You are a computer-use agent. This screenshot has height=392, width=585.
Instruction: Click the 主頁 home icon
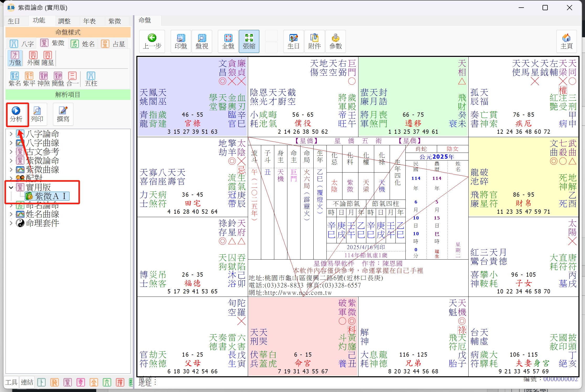[x=566, y=41]
